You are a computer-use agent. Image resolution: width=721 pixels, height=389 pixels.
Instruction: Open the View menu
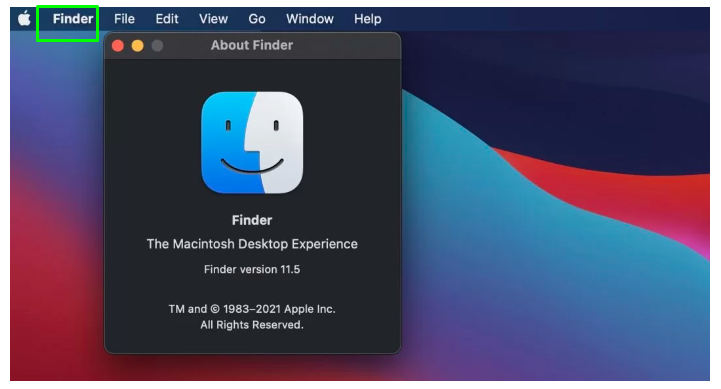click(x=213, y=19)
